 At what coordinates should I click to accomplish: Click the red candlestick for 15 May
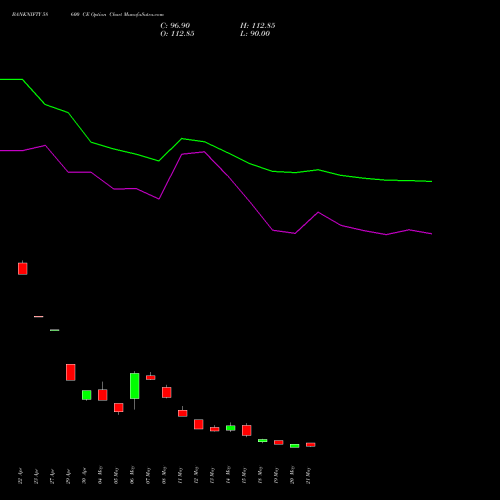[x=247, y=430]
